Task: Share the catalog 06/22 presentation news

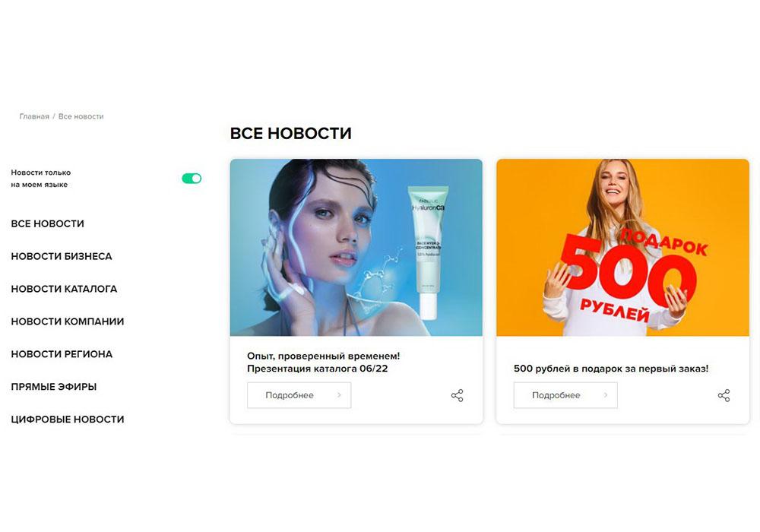Action: pos(457,395)
